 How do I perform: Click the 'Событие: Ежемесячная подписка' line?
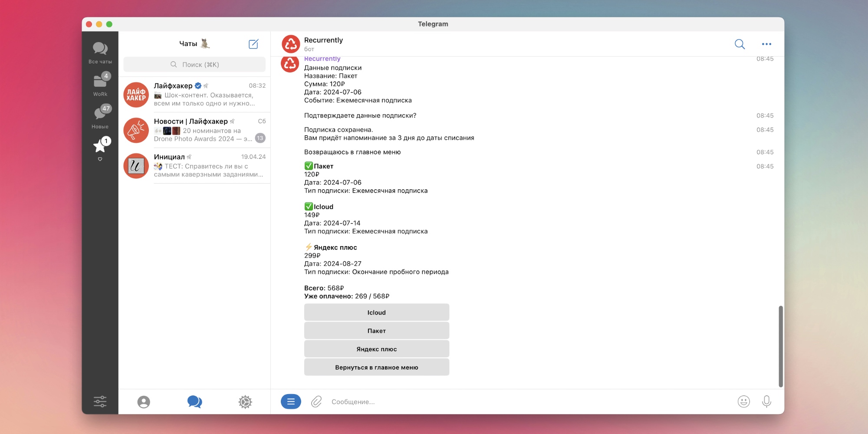[x=358, y=100]
